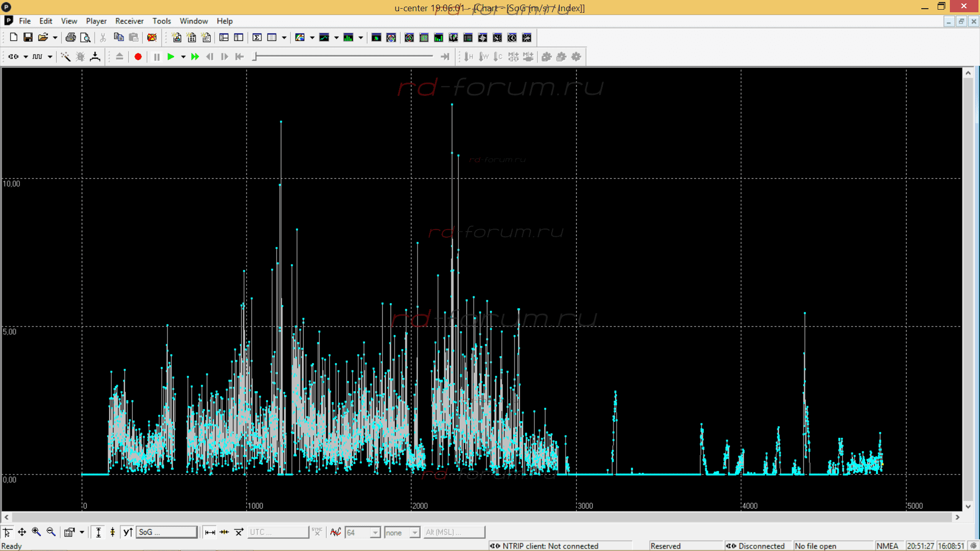This screenshot has width=980, height=551.
Task: Open the Tools menu
Action: tap(161, 21)
